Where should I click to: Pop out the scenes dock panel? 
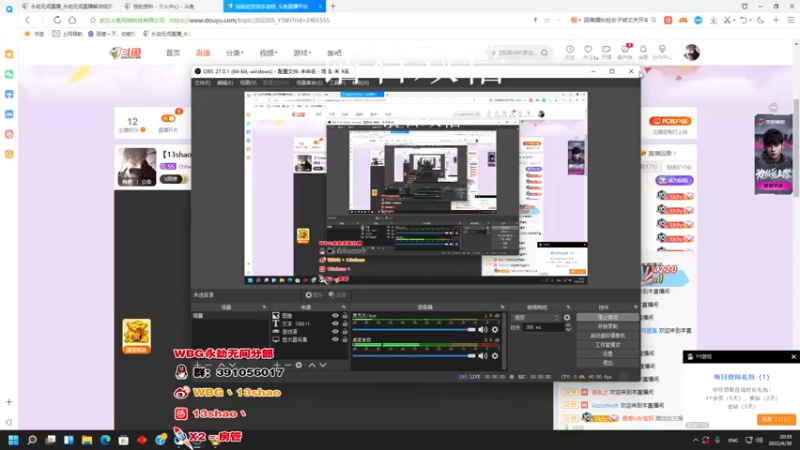tap(264, 307)
